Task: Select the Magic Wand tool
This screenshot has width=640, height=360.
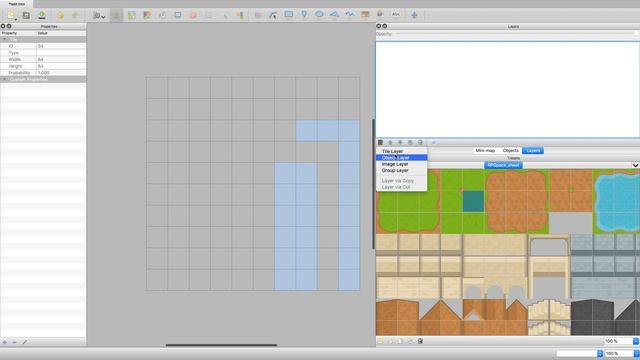Action: (224, 16)
